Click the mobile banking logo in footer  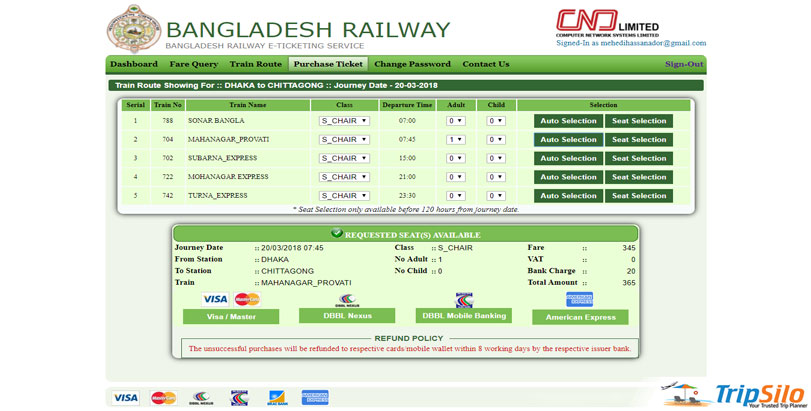click(x=239, y=398)
